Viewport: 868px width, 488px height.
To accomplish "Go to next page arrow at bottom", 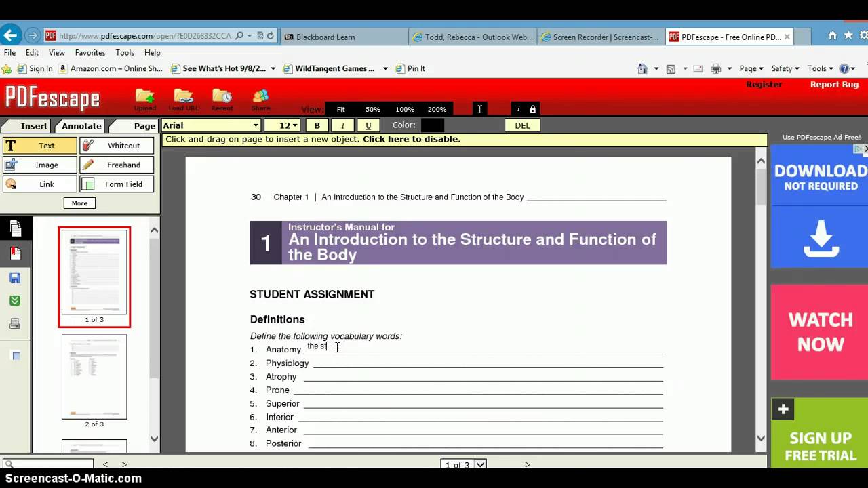I will (x=528, y=464).
